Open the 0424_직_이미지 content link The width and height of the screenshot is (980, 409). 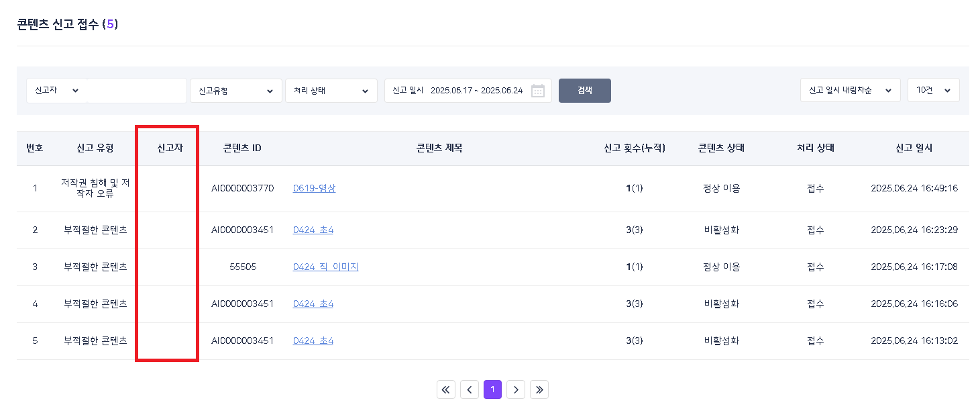pyautogui.click(x=325, y=267)
